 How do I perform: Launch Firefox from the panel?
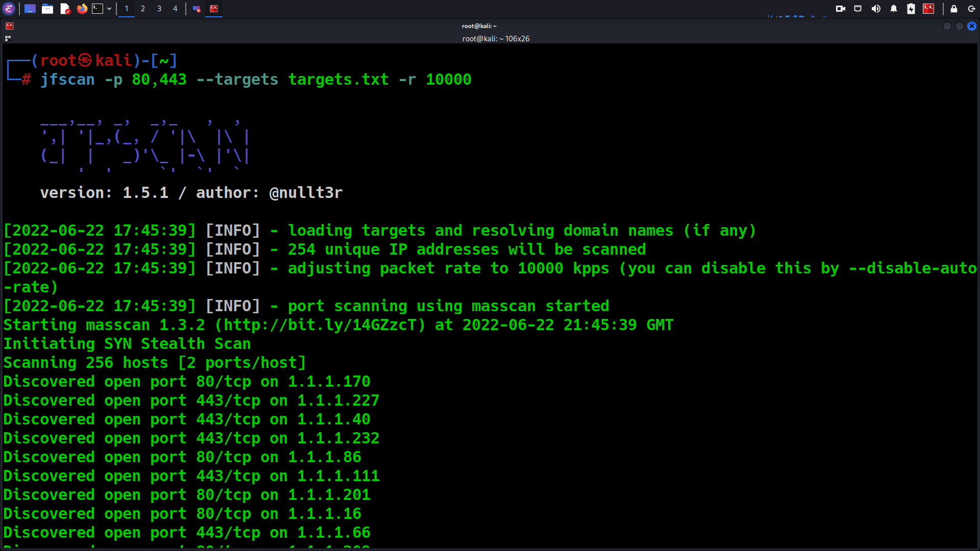pos(82,9)
